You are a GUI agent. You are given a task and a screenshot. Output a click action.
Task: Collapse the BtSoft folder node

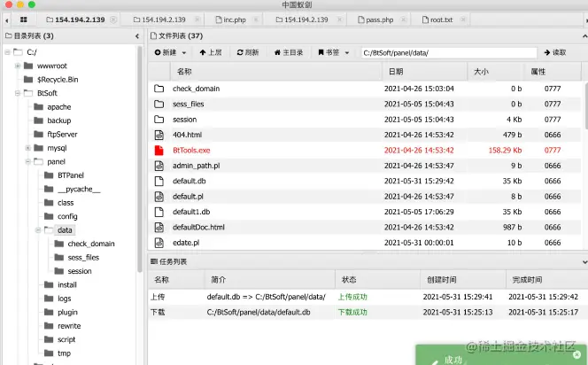(x=17, y=93)
